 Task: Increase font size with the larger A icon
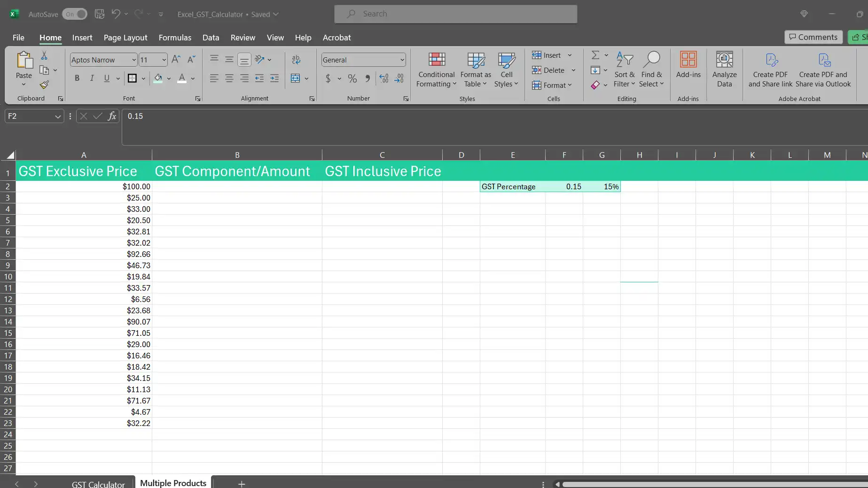[x=176, y=59]
